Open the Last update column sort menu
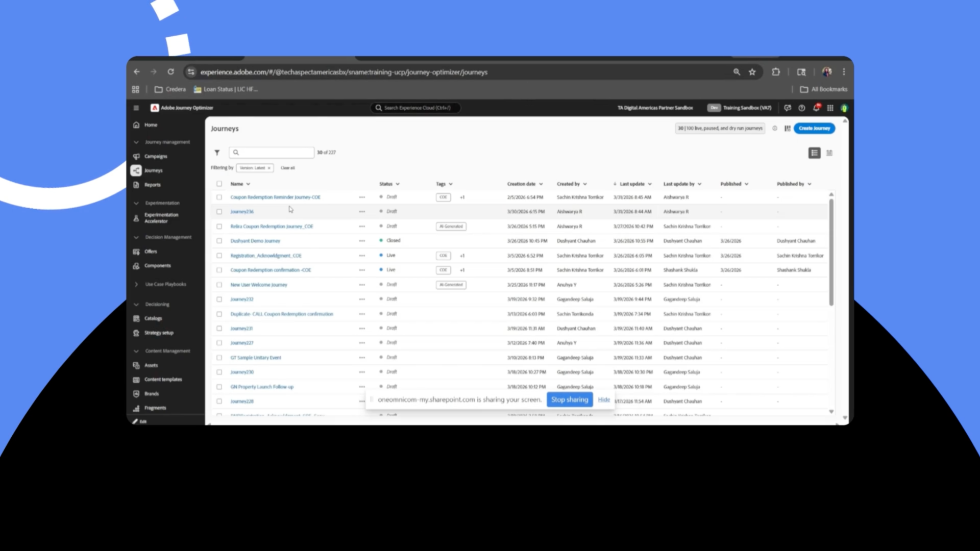 pyautogui.click(x=650, y=184)
